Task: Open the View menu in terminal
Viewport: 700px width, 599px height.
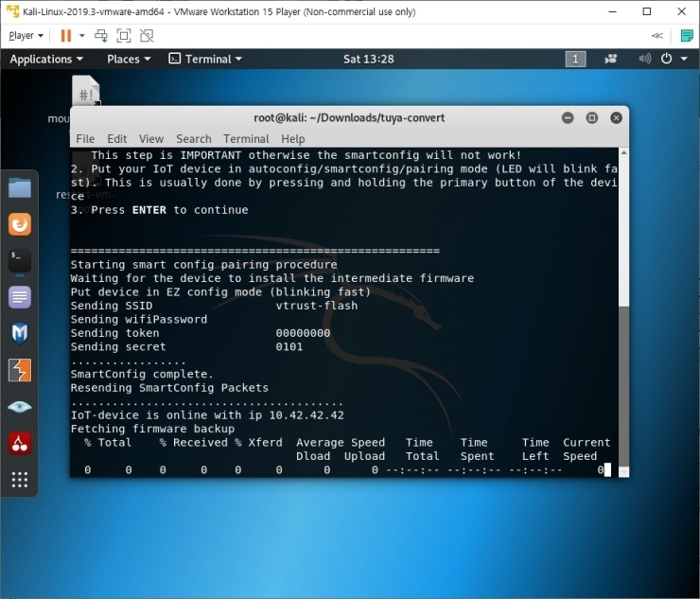Action: click(x=151, y=139)
